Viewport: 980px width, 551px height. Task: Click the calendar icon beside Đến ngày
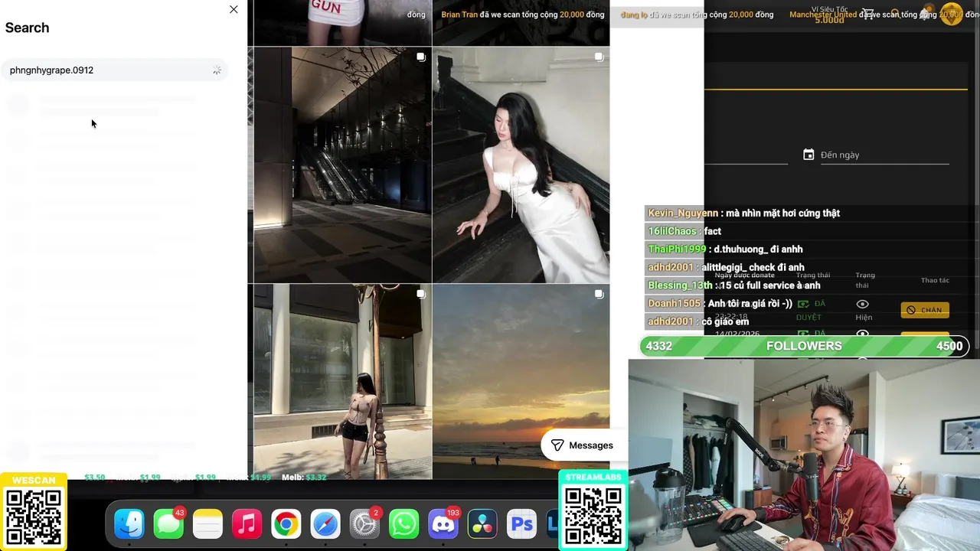tap(808, 155)
